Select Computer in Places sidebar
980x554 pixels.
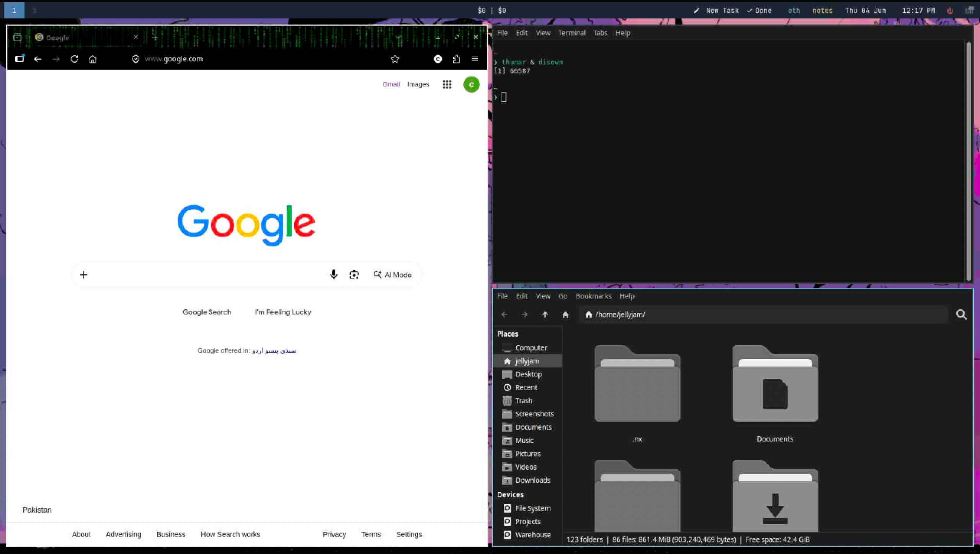click(x=528, y=348)
